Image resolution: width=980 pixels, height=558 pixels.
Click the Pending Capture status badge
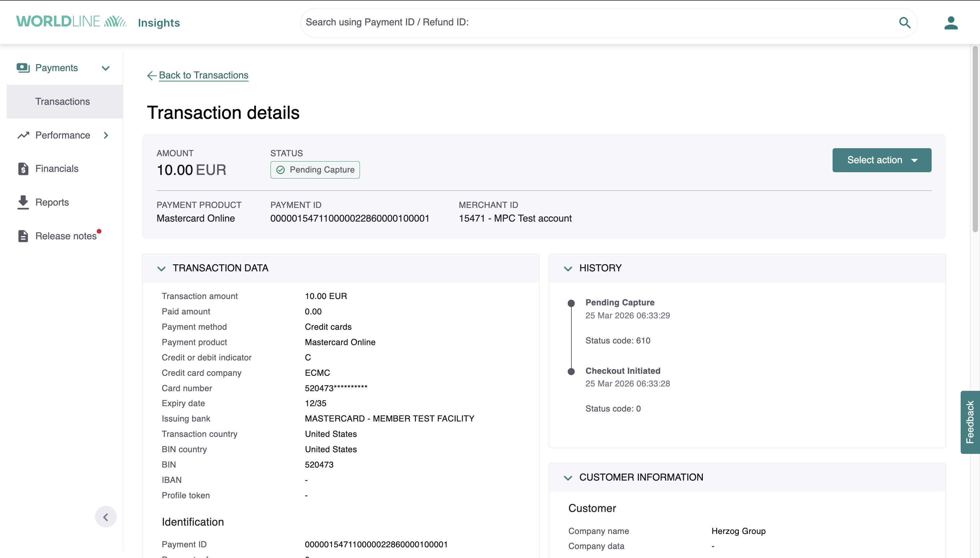[x=315, y=170]
